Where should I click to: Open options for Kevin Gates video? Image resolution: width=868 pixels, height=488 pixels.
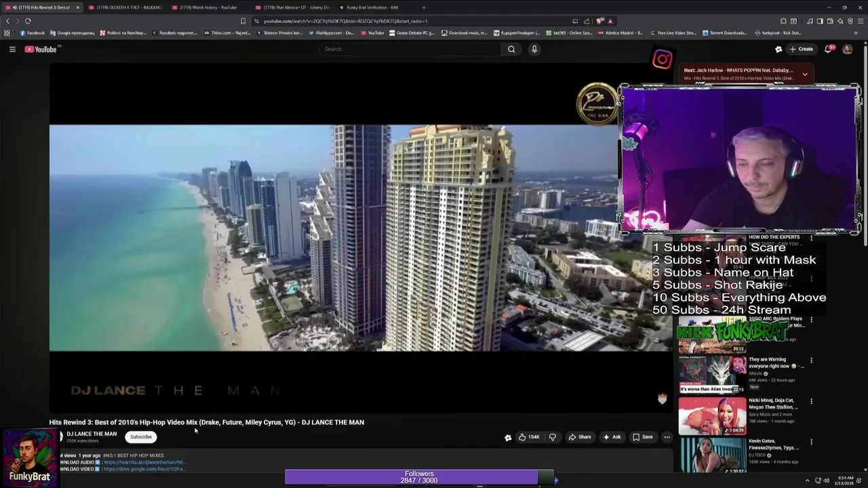(811, 442)
